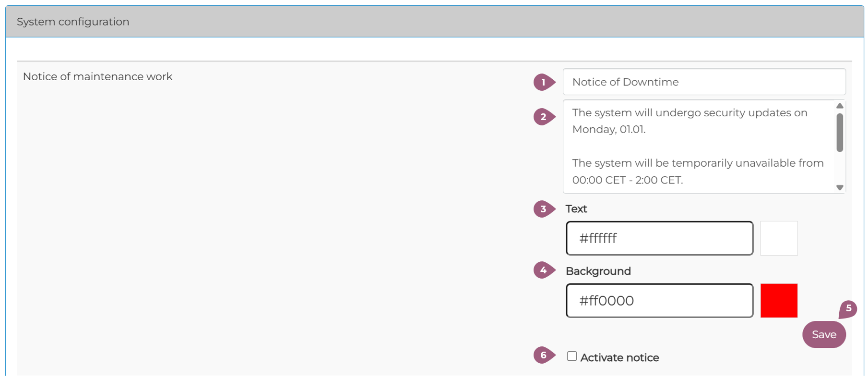Click the numbered marker 3 badge

[x=544, y=209]
